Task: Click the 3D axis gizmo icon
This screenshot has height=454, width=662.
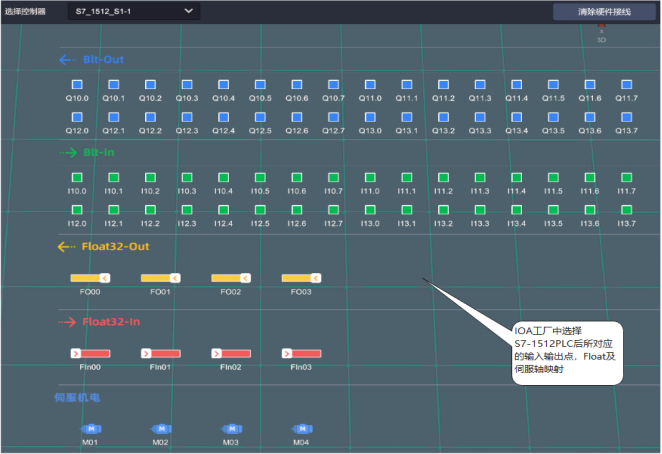Action: 601,33
